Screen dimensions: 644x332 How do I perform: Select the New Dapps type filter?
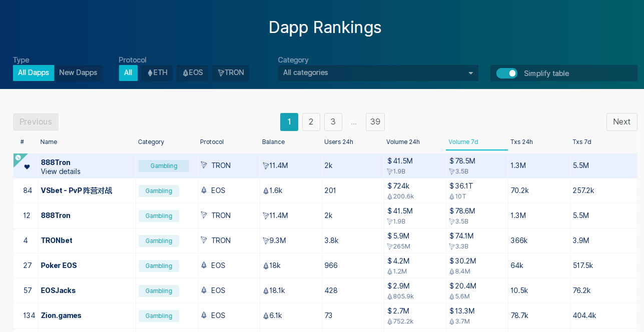[x=78, y=73]
